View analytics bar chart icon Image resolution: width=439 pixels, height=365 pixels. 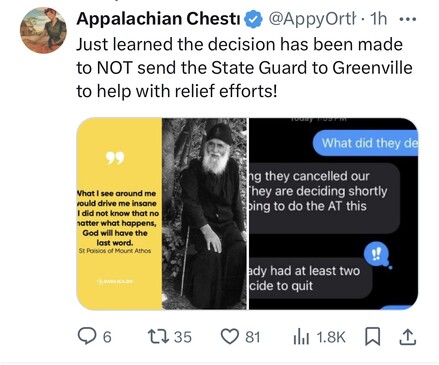(301, 337)
